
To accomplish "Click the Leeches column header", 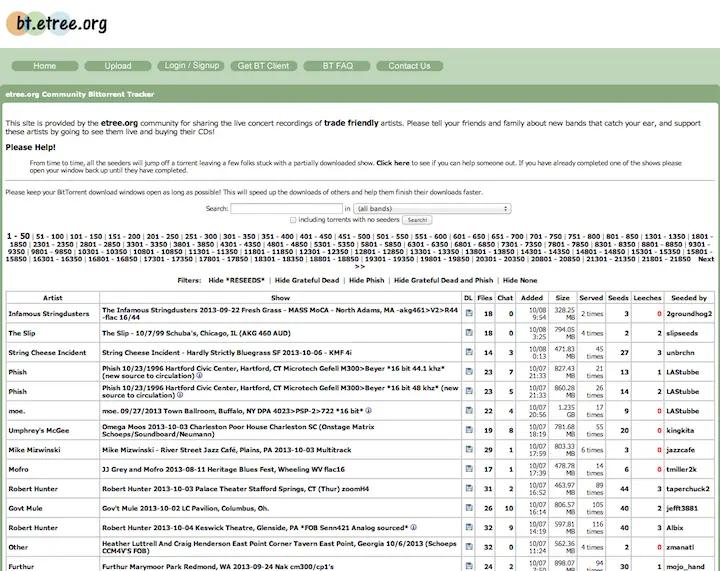I will click(x=647, y=298).
